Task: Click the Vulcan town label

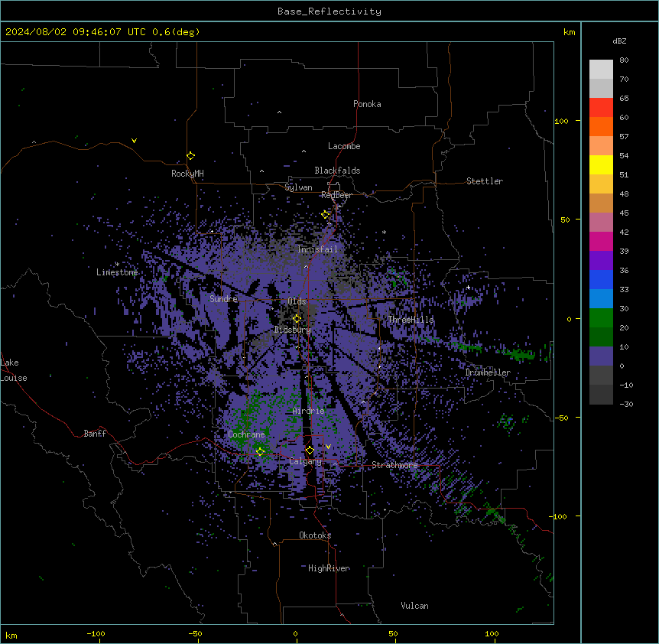Action: point(415,606)
